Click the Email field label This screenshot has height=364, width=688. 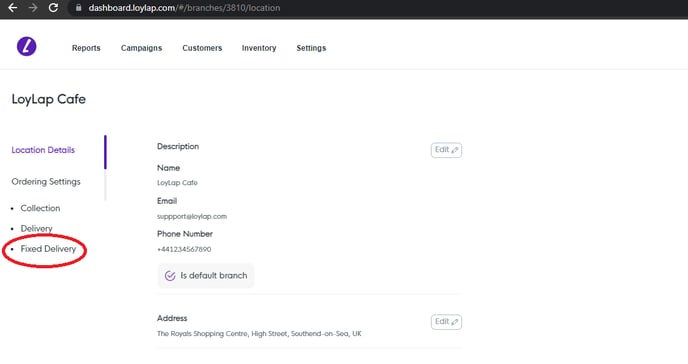coord(167,201)
